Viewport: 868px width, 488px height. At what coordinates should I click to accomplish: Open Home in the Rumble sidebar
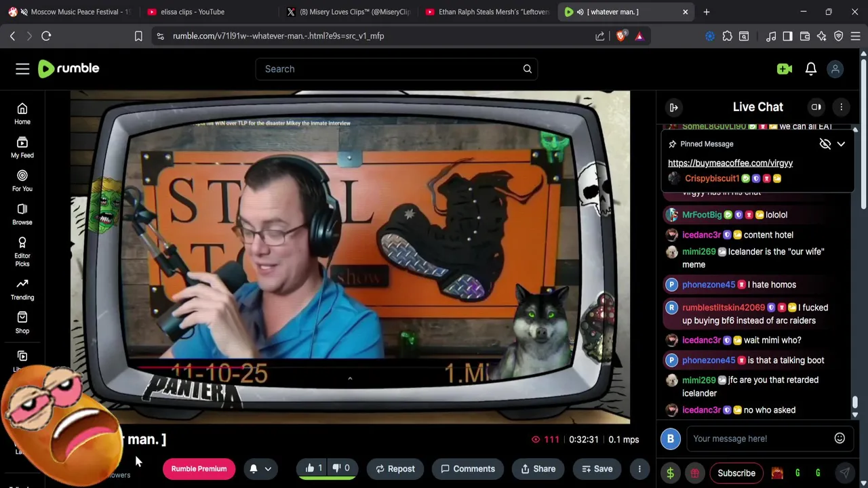pyautogui.click(x=22, y=114)
